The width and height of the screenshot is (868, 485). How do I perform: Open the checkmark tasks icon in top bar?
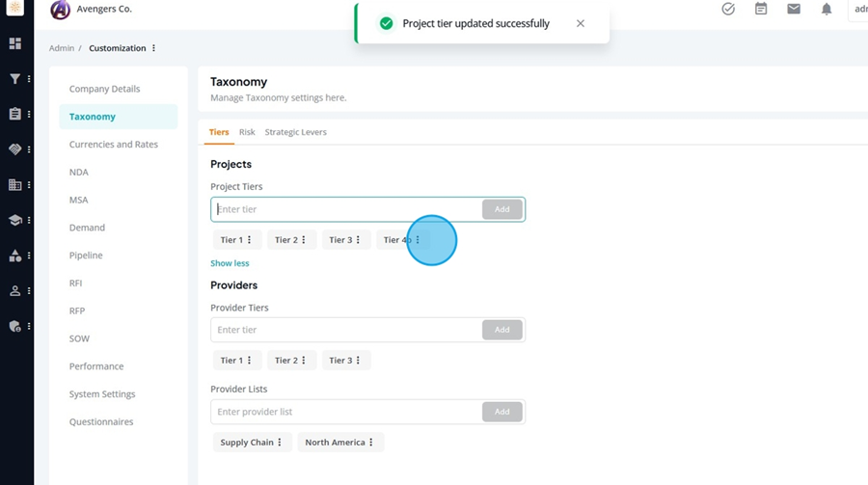point(728,9)
